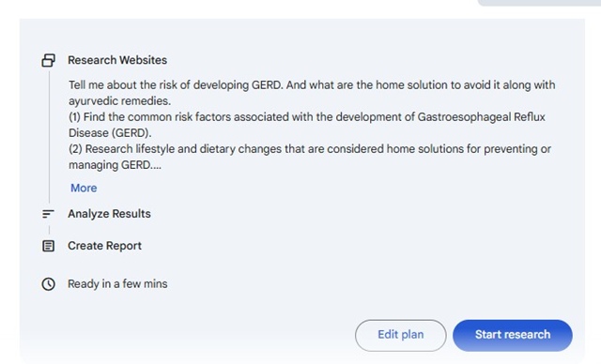Select the Analyze Results heading
The width and height of the screenshot is (601, 364).
point(109,214)
